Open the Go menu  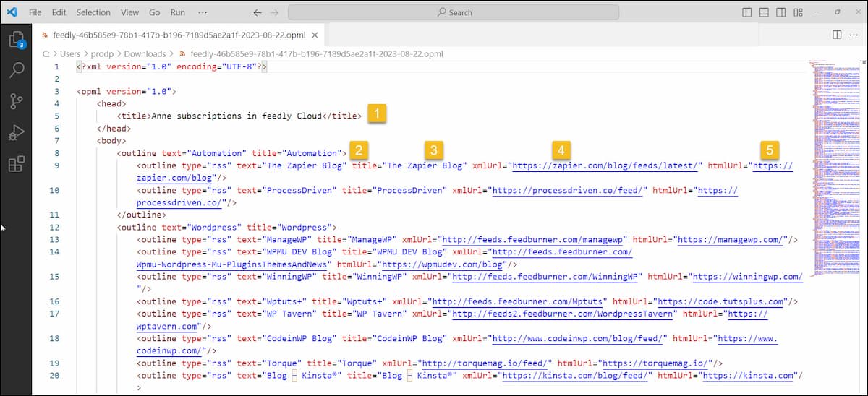pos(154,12)
